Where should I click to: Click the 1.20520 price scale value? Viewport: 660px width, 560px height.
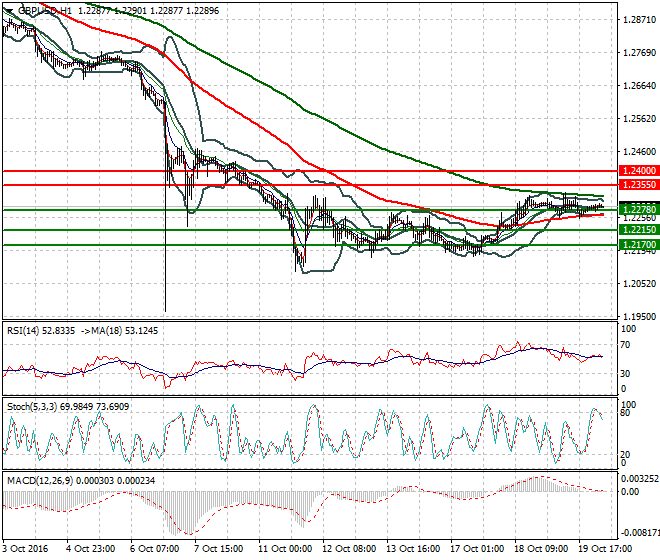click(x=639, y=283)
